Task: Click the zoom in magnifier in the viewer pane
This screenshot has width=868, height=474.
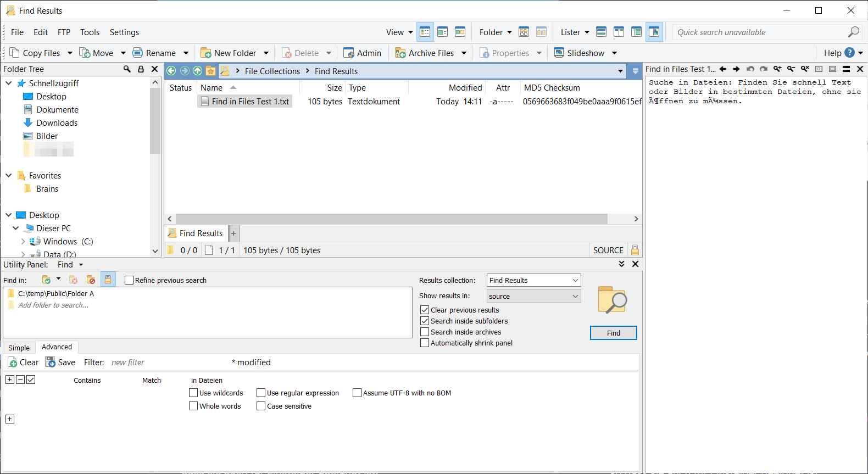Action: click(x=777, y=69)
